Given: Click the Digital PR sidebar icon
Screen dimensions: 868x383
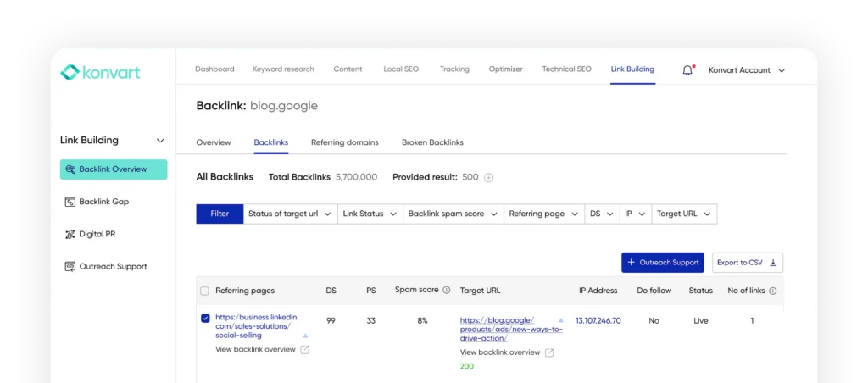Looking at the screenshot, I should [70, 234].
